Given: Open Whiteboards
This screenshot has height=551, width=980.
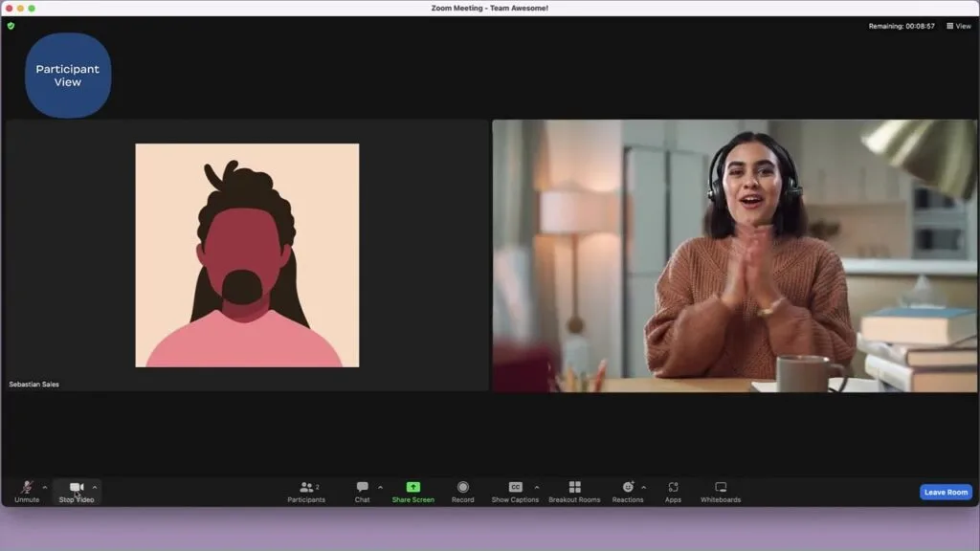Looking at the screenshot, I should tap(721, 488).
